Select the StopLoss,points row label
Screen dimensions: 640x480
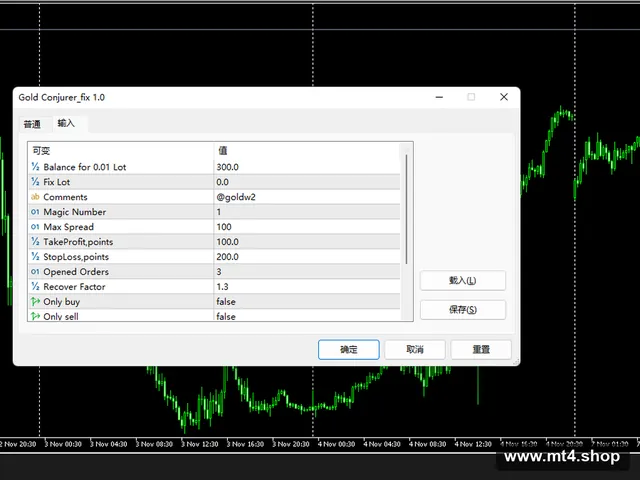pyautogui.click(x=76, y=257)
